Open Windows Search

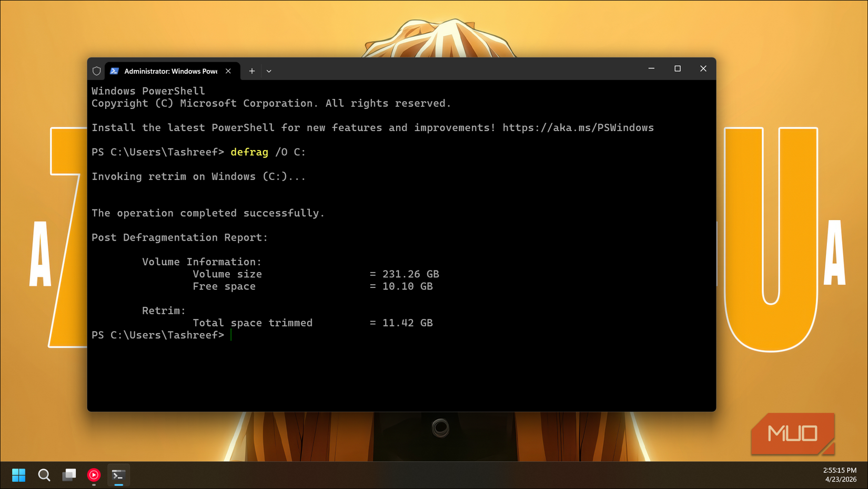tap(44, 475)
